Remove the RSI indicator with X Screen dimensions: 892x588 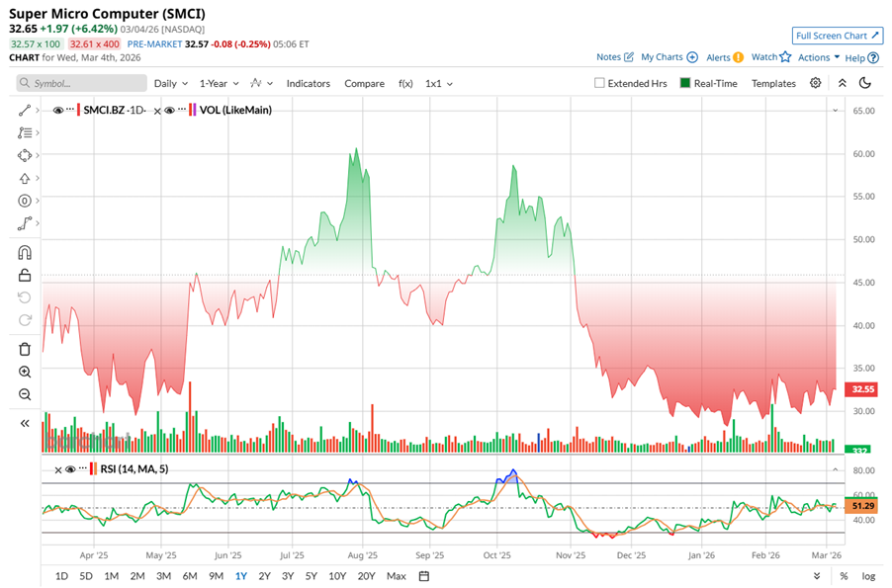58,469
